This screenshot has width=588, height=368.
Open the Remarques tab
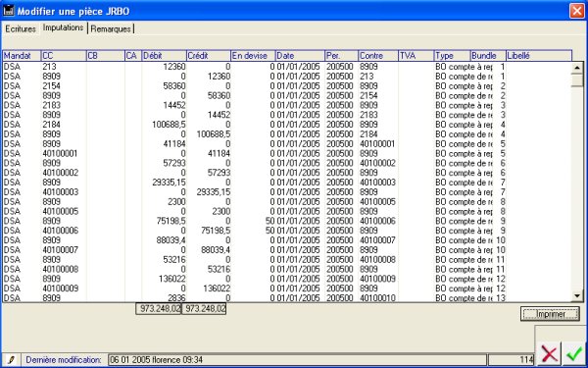pos(111,28)
